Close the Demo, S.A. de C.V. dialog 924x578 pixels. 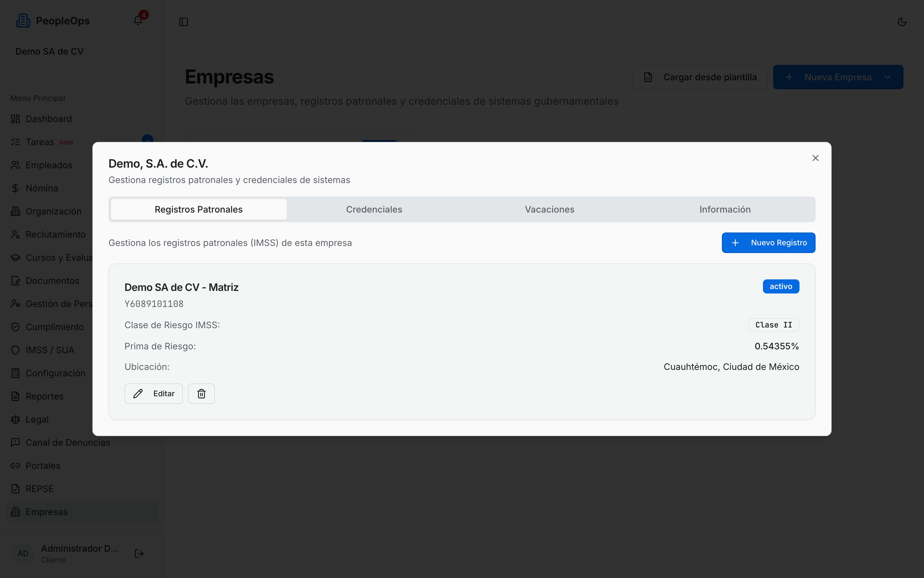[815, 158]
